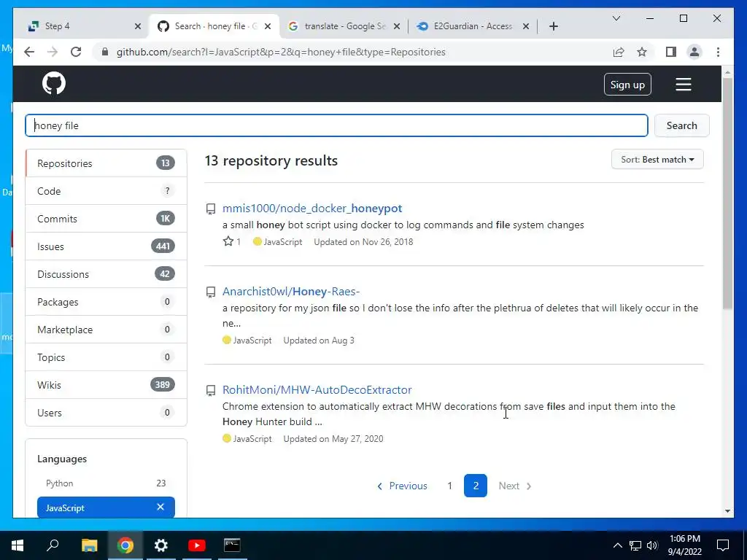The width and height of the screenshot is (747, 560).
Task: Show hidden system tray icons
Action: (x=617, y=545)
